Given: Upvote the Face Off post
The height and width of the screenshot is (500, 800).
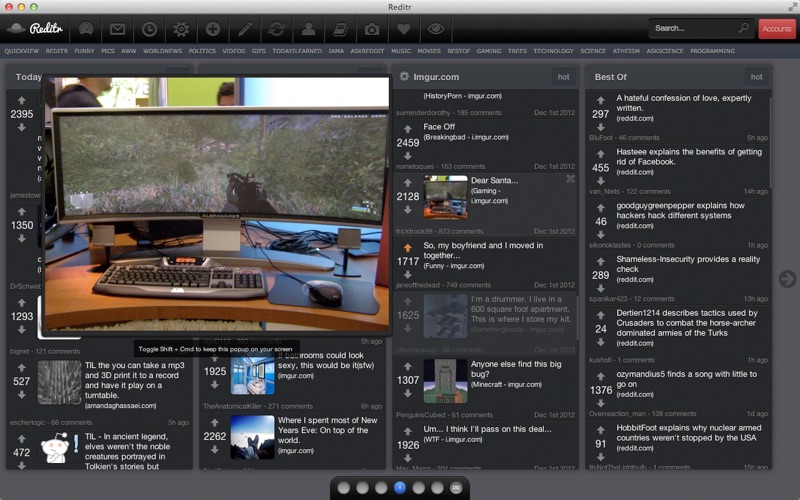Looking at the screenshot, I should click(x=408, y=129).
